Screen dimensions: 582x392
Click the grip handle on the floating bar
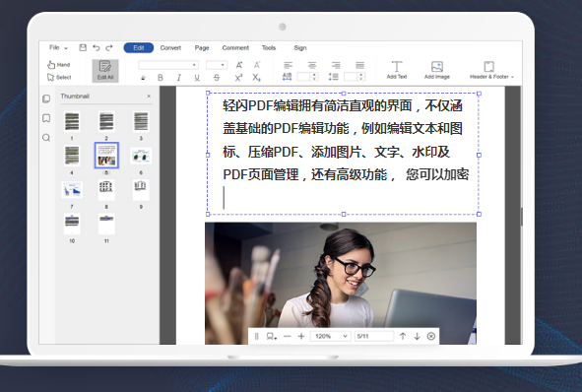coord(256,336)
